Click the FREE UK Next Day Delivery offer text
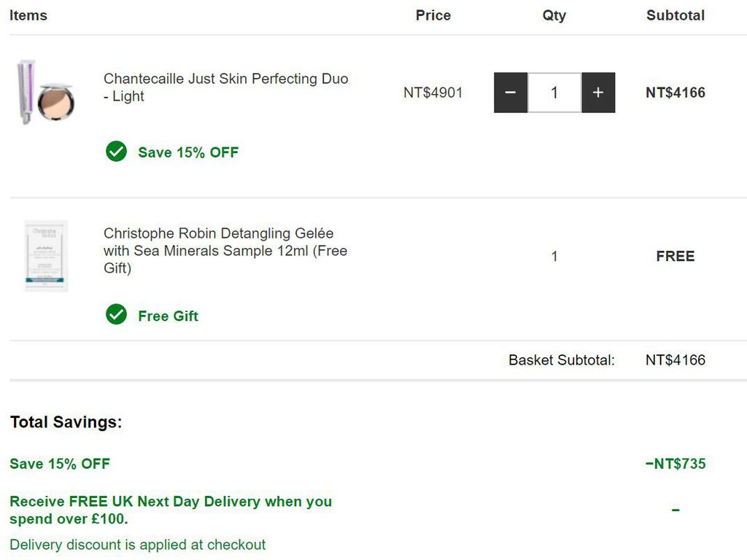 pos(171,510)
